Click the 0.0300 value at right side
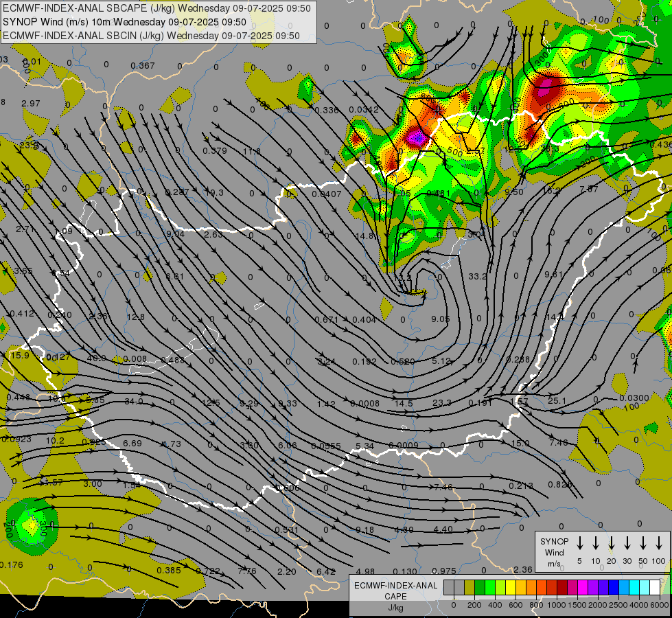This screenshot has width=672, height=618. click(x=634, y=398)
